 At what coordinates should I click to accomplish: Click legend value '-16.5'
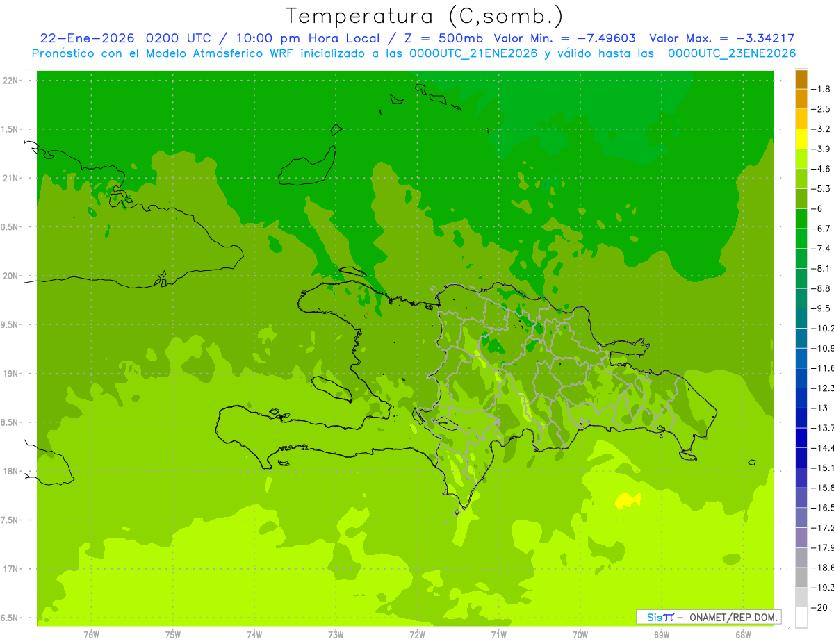point(823,508)
